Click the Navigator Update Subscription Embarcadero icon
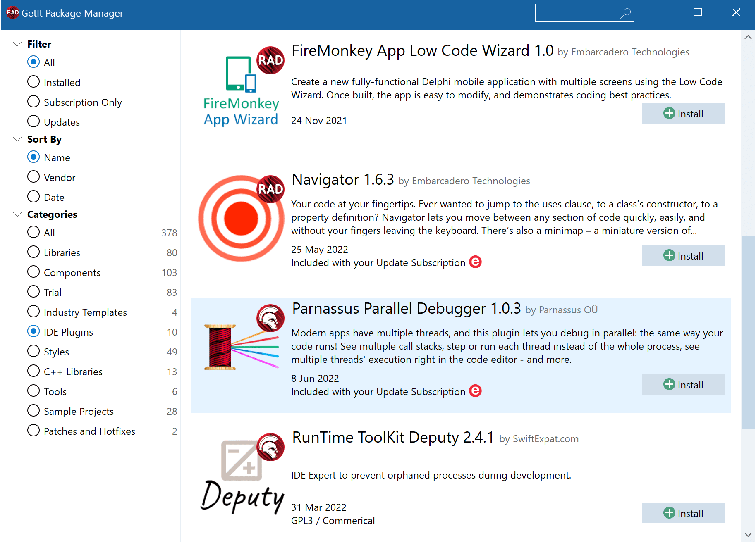Screen dimensions: 756x543 476,262
